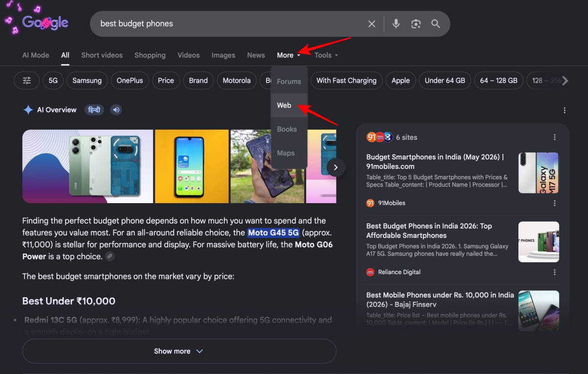The height and width of the screenshot is (374, 588).
Task: Open Best Budget Phones in India 2026 link
Action: (x=429, y=231)
